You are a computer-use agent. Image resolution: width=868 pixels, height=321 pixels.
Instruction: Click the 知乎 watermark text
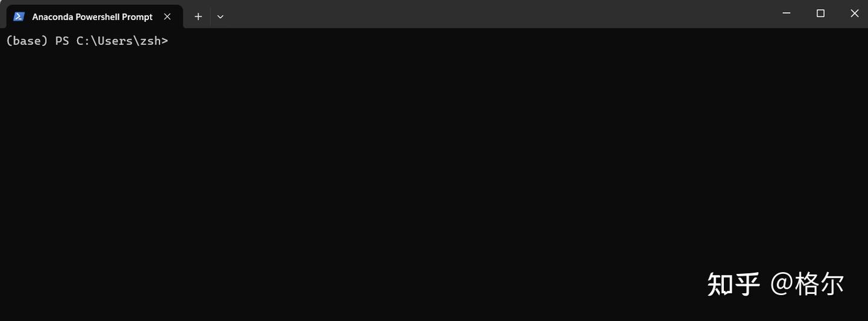[x=734, y=284]
